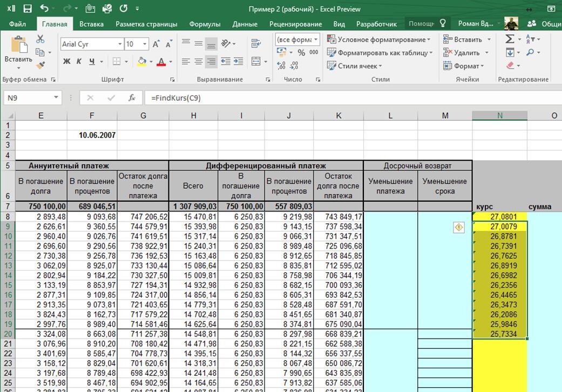The width and height of the screenshot is (562, 392).
Task: Decrease font size with the small A icon
Action: pyautogui.click(x=168, y=44)
